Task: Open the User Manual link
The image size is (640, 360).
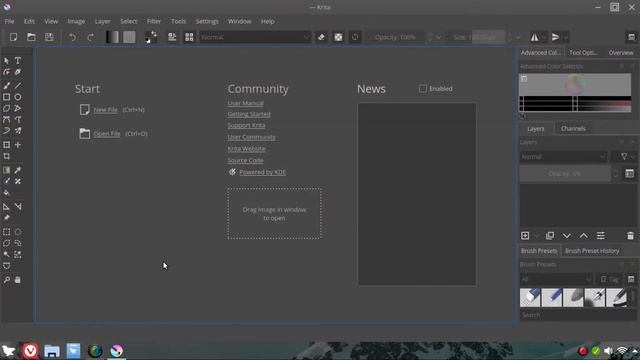Action: click(x=246, y=103)
